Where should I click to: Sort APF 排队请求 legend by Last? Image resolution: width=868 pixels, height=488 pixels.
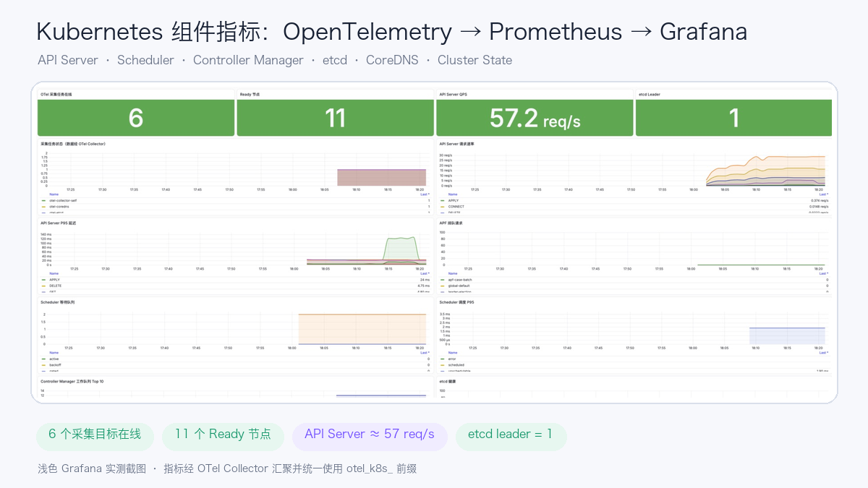pyautogui.click(x=823, y=273)
